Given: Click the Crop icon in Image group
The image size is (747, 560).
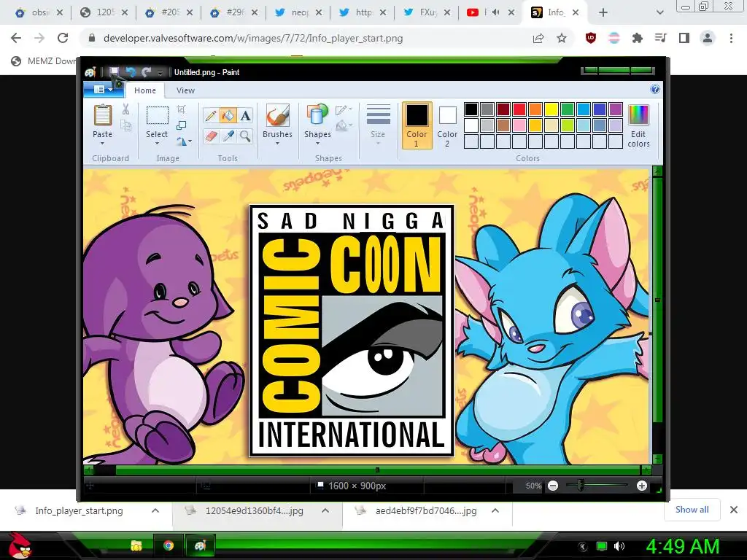Looking at the screenshot, I should 181,109.
